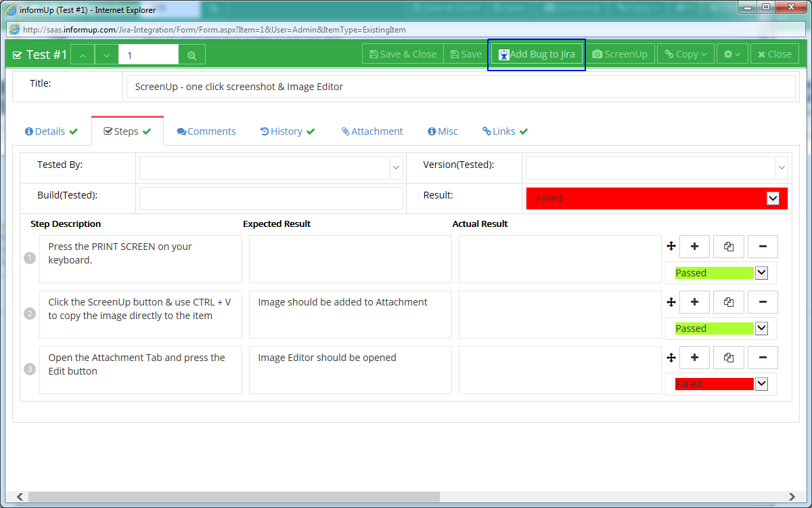Close the Test #1 form
812x508 pixels.
[x=774, y=54]
